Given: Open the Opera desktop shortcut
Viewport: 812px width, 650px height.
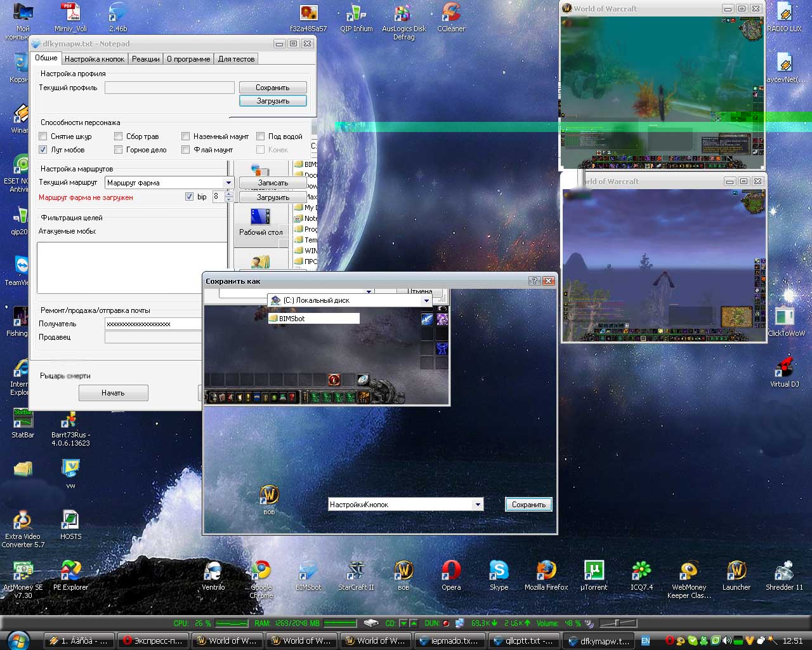Looking at the screenshot, I should coord(451,571).
